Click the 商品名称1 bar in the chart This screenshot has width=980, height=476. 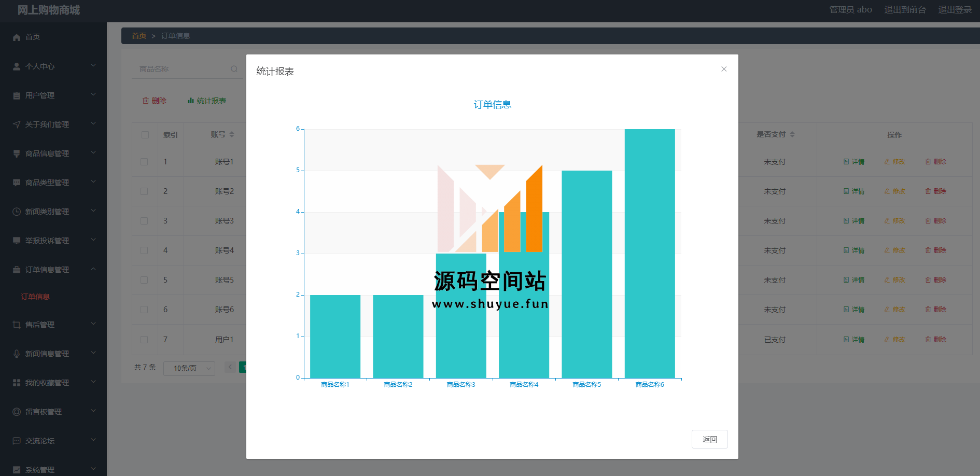click(335, 337)
